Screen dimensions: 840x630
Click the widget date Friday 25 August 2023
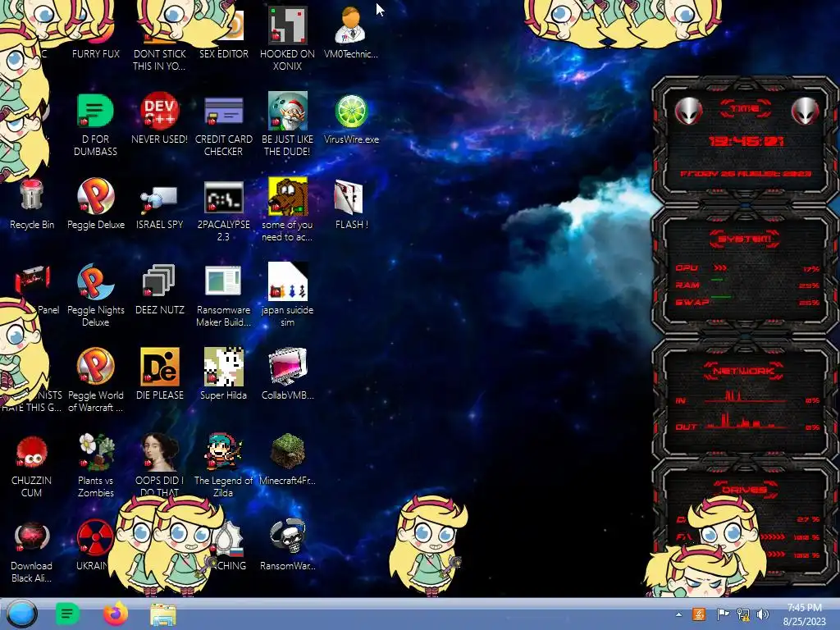click(746, 174)
